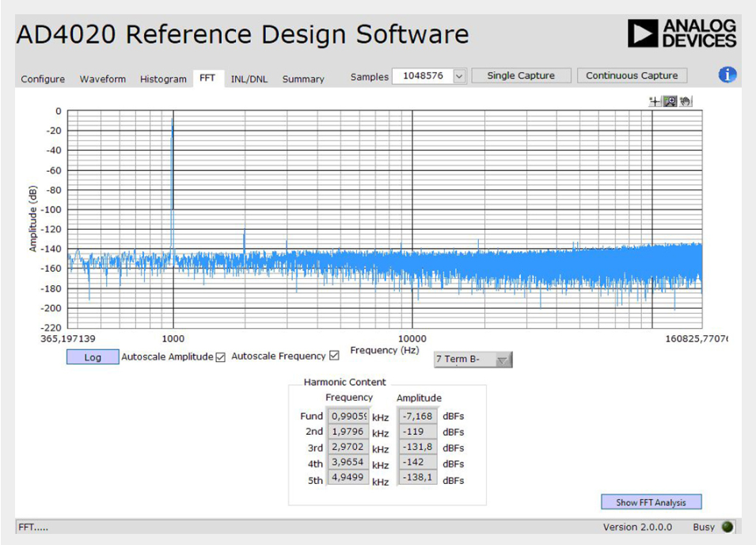Click the Analog Devices logo
Screen dimensions: 756x545
pos(682,33)
